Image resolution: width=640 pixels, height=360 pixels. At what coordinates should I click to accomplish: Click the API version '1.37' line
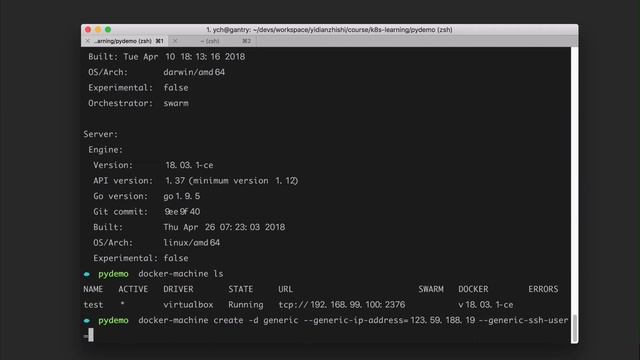(x=196, y=181)
